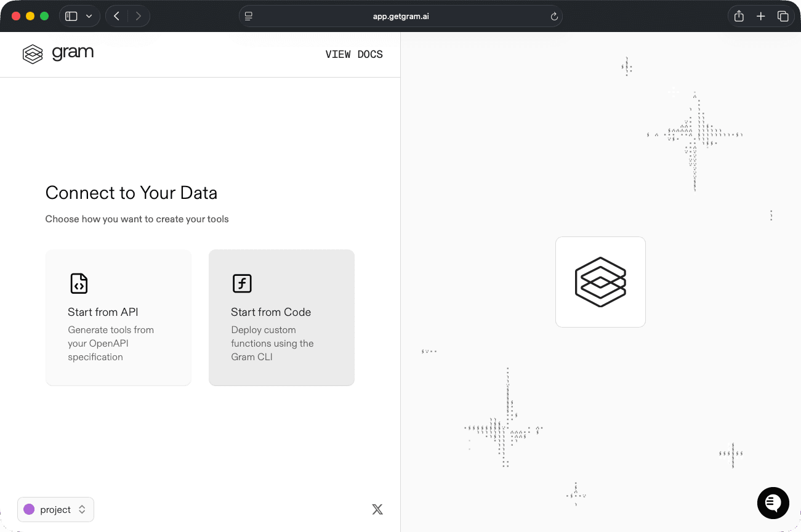Click the tab overview icon
Image resolution: width=801 pixels, height=532 pixels.
click(783, 16)
